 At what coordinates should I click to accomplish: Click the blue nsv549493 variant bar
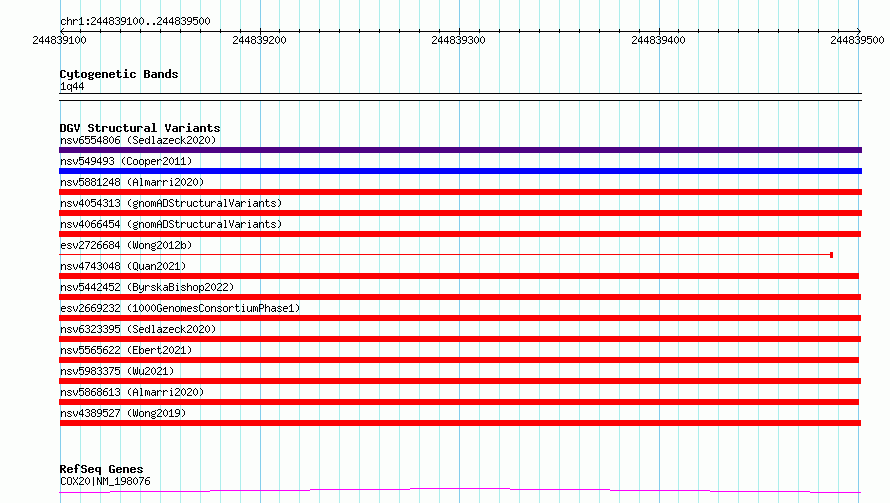[460, 171]
